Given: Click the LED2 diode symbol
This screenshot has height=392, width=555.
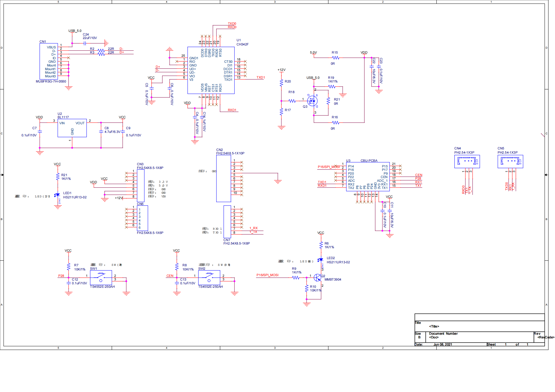Looking at the screenshot, I should pos(321,260).
